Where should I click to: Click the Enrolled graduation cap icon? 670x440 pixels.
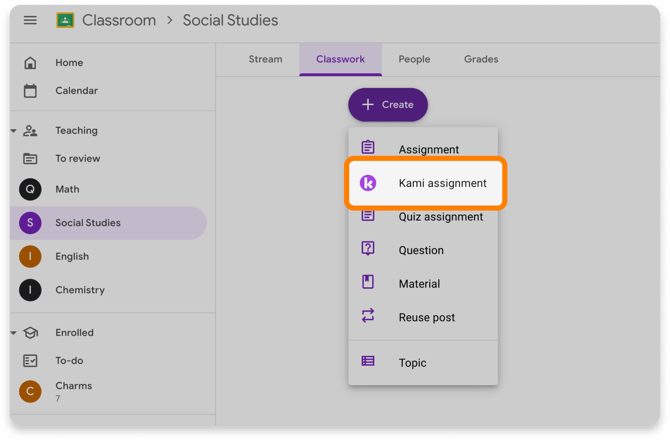pyautogui.click(x=30, y=332)
